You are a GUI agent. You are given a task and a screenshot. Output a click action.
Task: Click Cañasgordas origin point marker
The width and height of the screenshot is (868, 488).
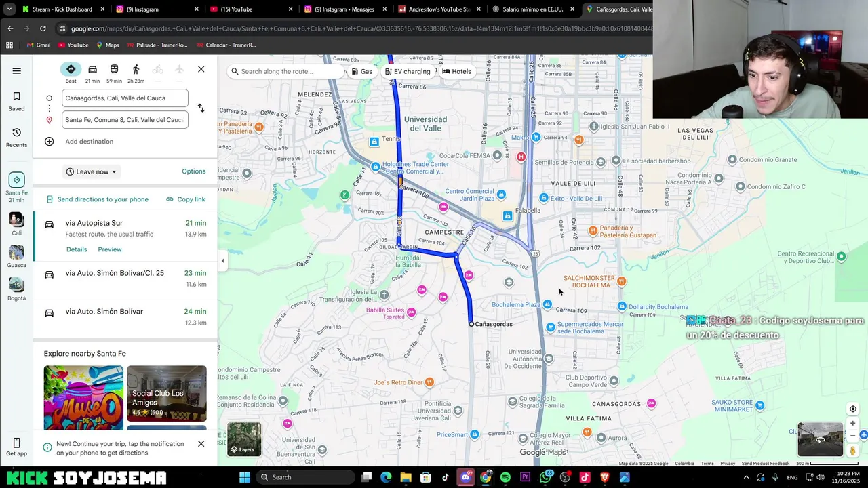pyautogui.click(x=471, y=324)
